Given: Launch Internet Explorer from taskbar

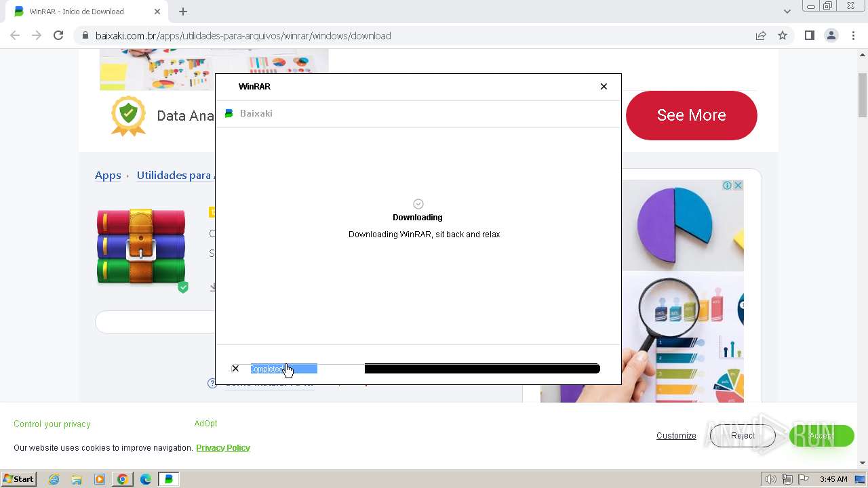Looking at the screenshot, I should [x=54, y=479].
